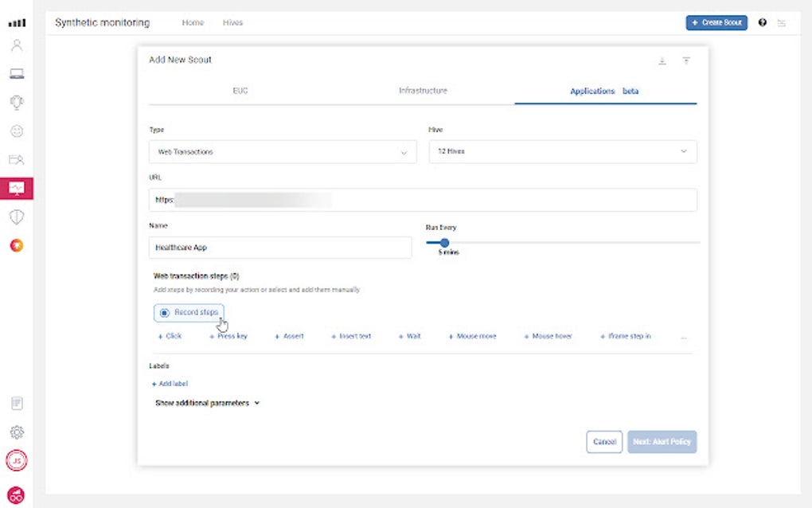Adjust the Run Every slider set to 5 mins
The width and height of the screenshot is (812, 508).
[x=444, y=242]
